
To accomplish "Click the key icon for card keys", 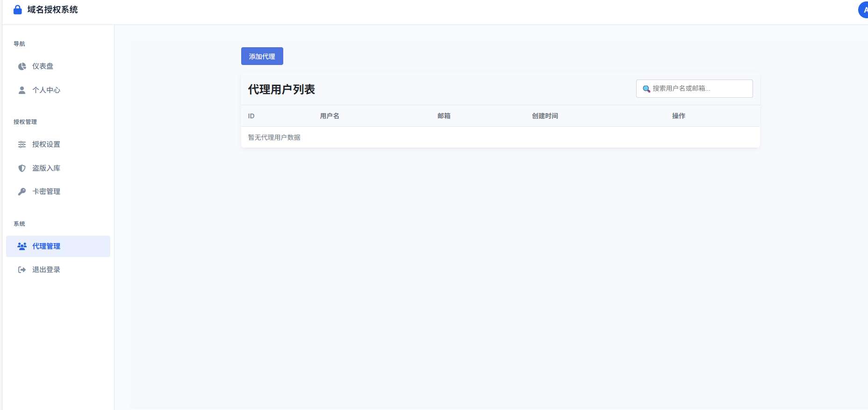I will tap(22, 192).
